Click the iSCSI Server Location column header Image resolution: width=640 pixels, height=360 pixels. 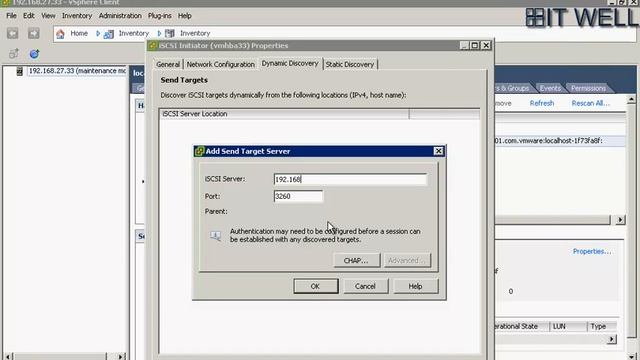click(x=284, y=114)
